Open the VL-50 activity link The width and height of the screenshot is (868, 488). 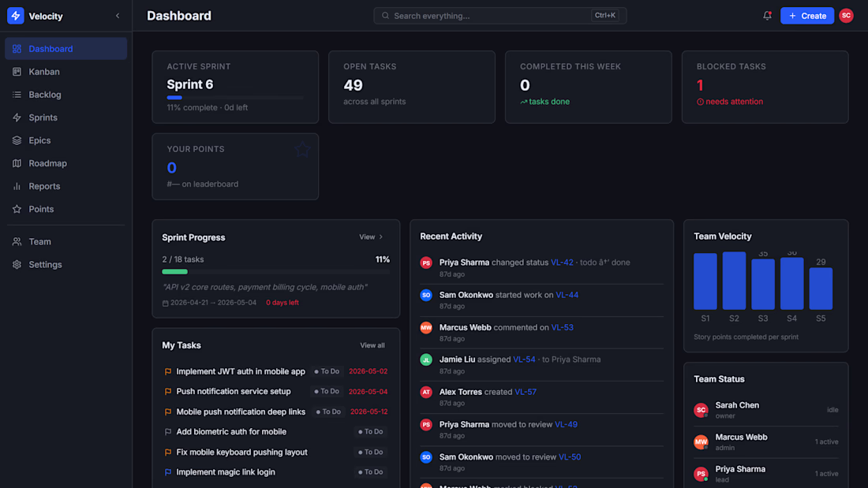coord(570,457)
